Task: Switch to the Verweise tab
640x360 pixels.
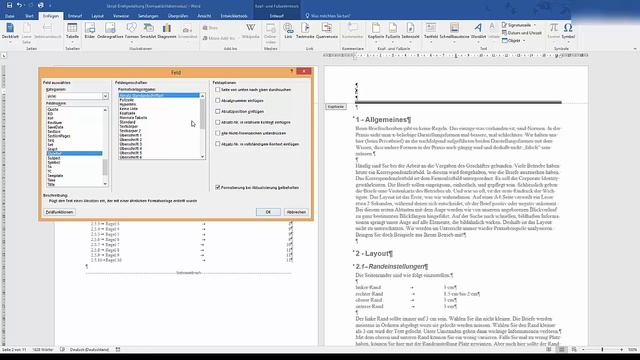Action: coord(121,16)
